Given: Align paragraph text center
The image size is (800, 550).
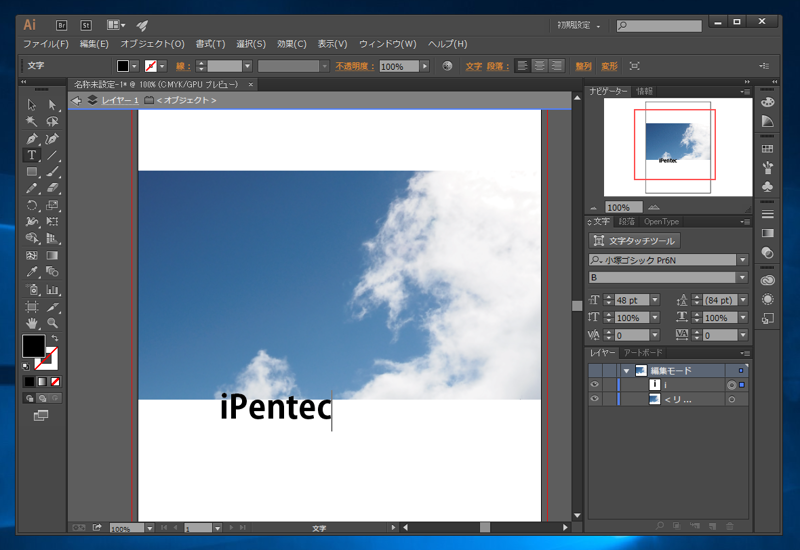Looking at the screenshot, I should coord(539,66).
